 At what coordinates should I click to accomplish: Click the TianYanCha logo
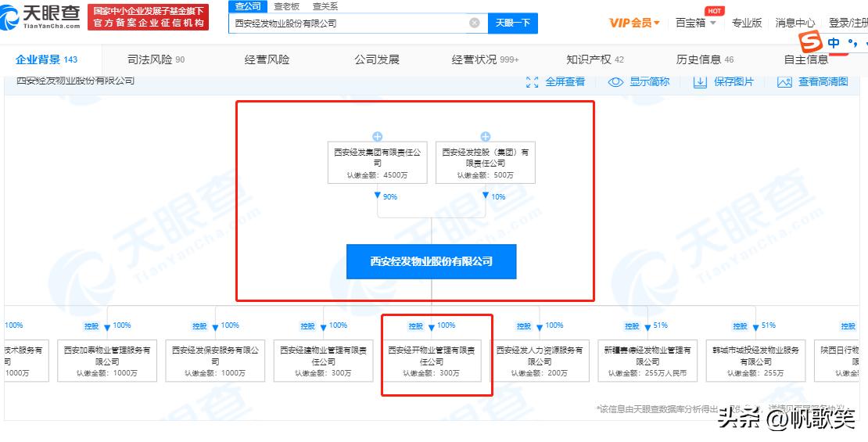[x=41, y=16]
